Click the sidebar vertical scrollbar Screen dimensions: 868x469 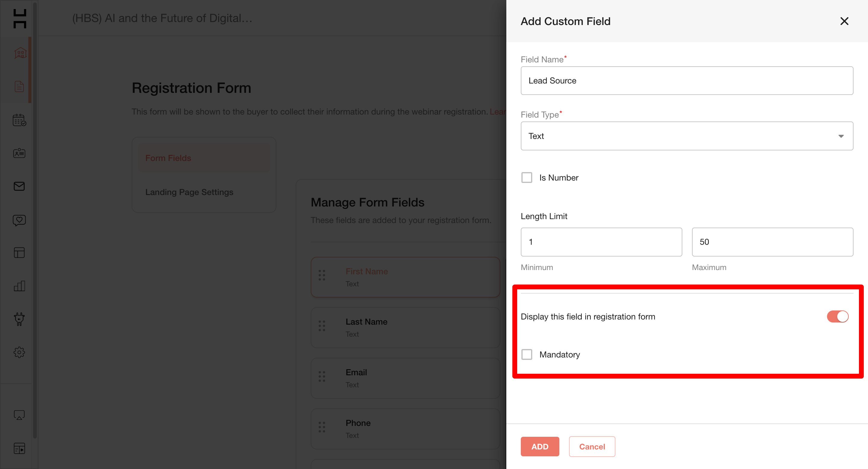[35, 221]
